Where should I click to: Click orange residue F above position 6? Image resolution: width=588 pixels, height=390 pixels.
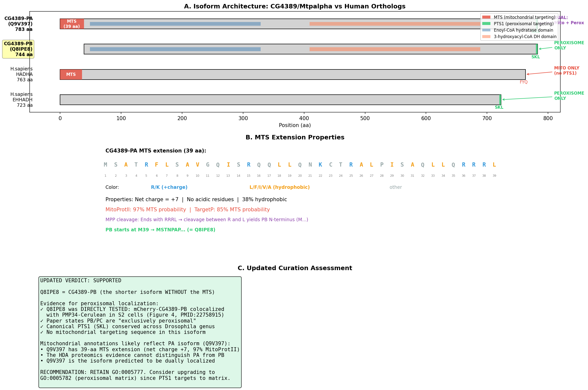click(157, 165)
